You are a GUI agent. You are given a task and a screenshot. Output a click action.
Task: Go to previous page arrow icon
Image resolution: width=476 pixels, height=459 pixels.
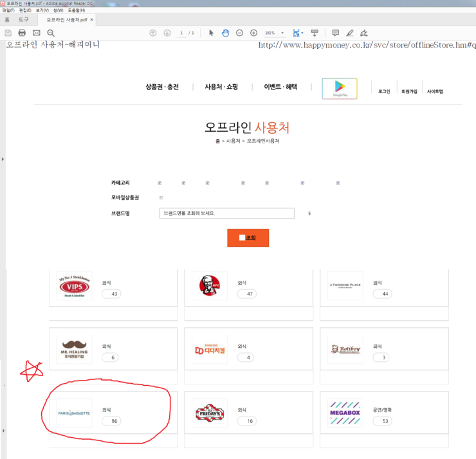coord(153,33)
